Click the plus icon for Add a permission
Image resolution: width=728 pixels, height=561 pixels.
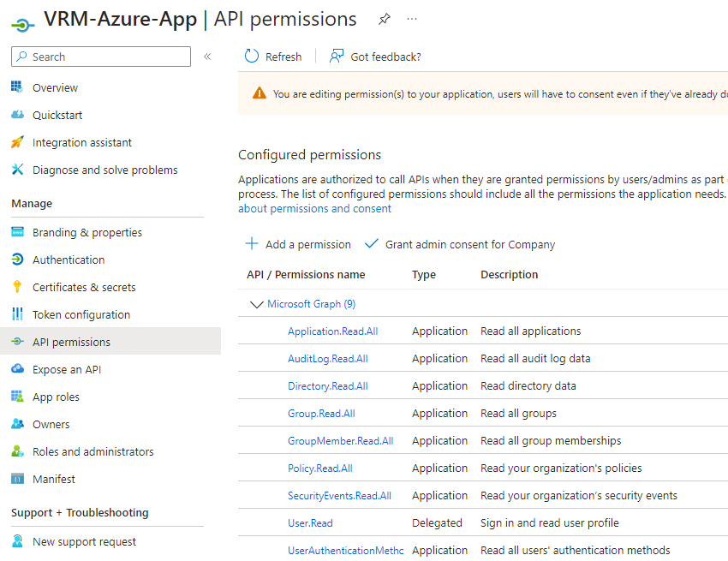(251, 243)
